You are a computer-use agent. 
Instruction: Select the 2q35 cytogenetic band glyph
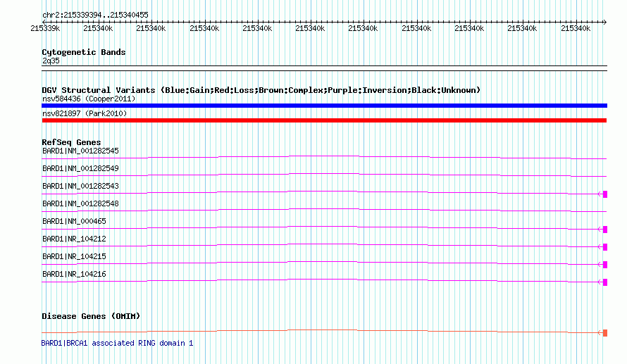[x=324, y=68]
